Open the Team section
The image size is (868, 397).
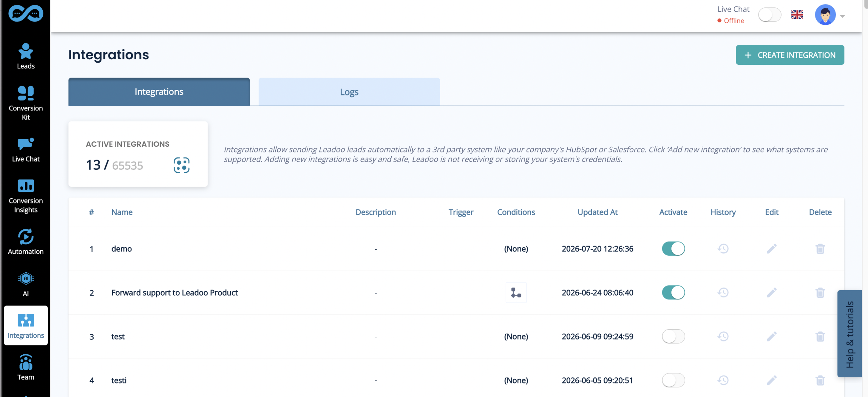26,368
